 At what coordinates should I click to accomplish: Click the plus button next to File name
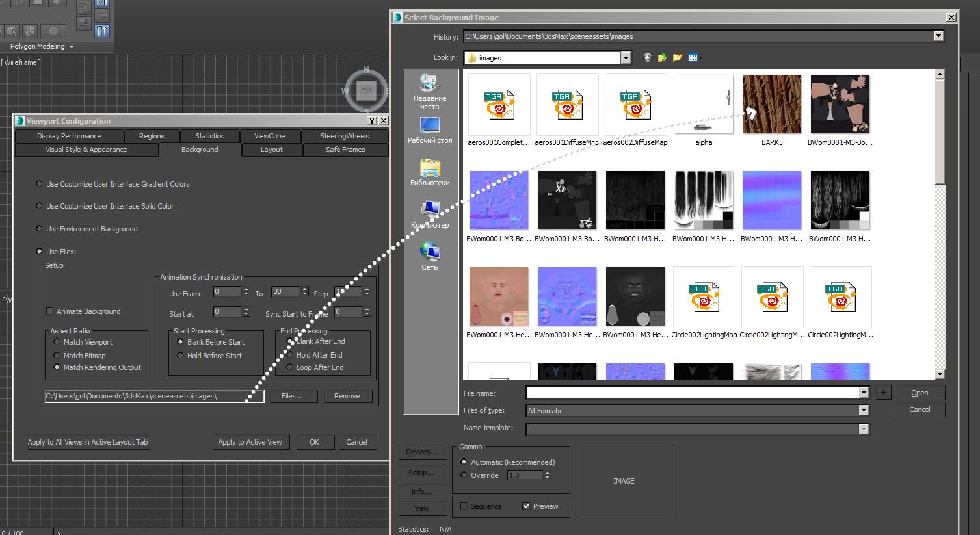click(x=883, y=392)
